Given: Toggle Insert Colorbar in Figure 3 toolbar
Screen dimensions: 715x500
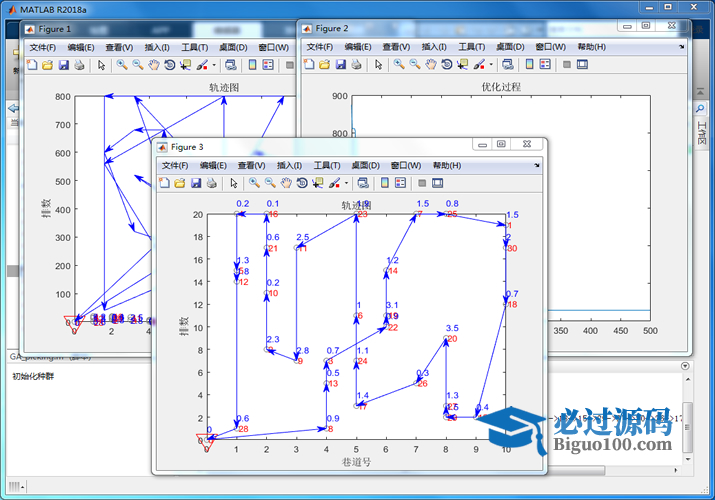Looking at the screenshot, I should [x=383, y=183].
